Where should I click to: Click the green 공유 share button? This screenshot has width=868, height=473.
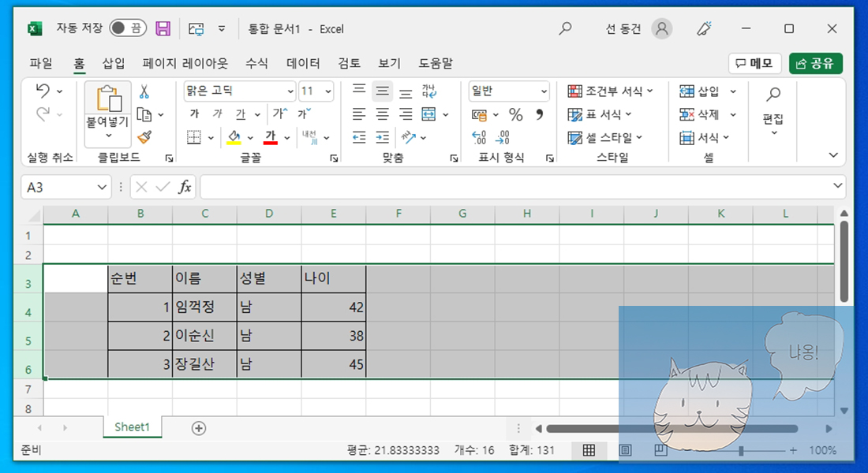point(815,63)
